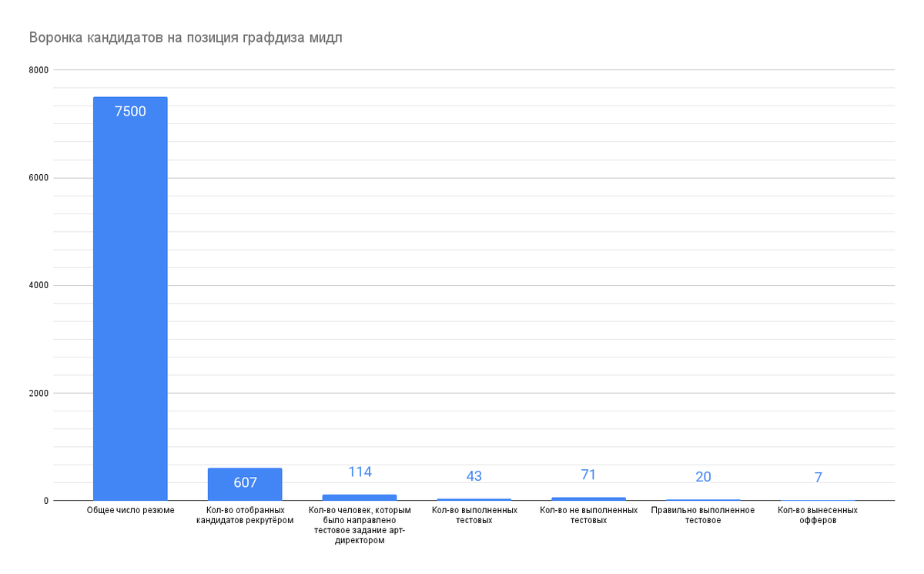
Task: Click the data label 43
Action: point(474,476)
